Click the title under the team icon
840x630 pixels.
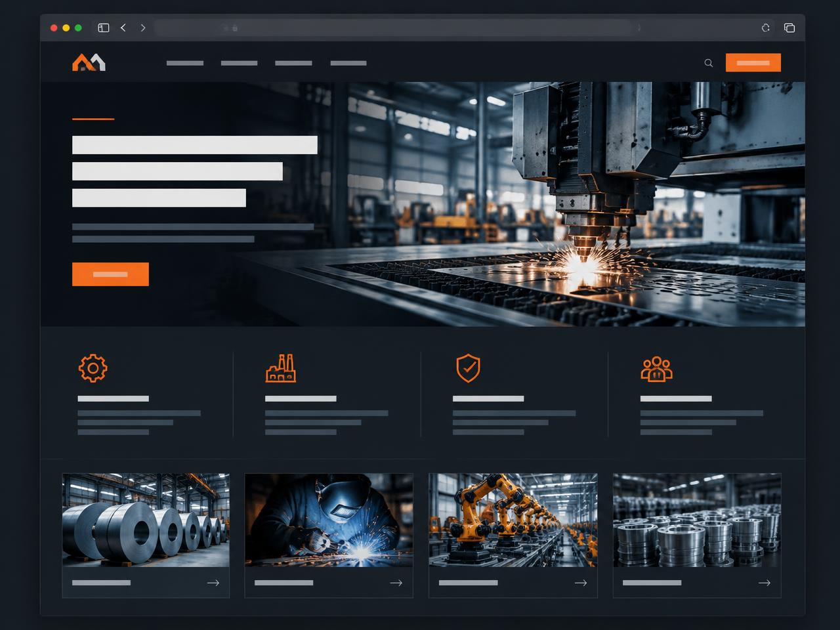[x=676, y=398]
